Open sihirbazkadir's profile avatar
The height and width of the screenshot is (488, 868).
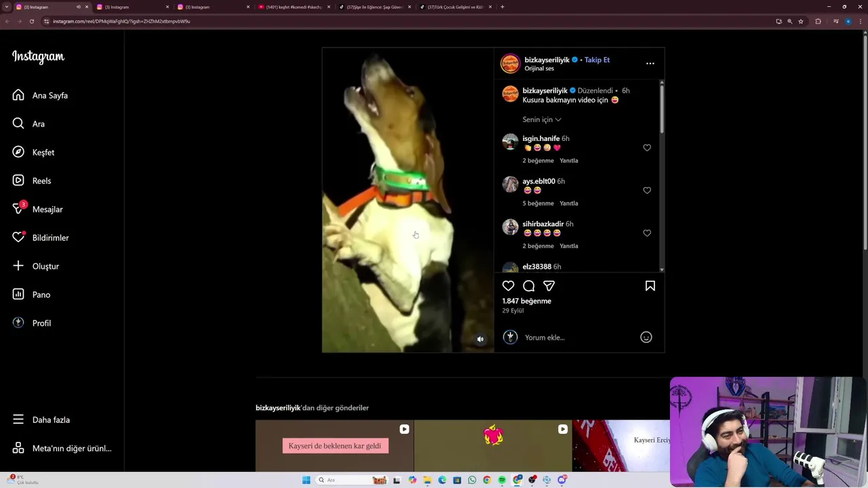point(510,227)
